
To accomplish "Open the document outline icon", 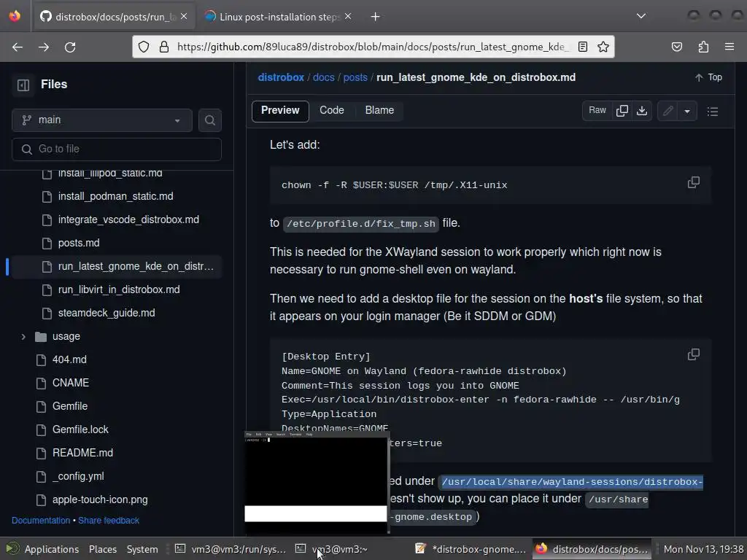I will point(713,112).
